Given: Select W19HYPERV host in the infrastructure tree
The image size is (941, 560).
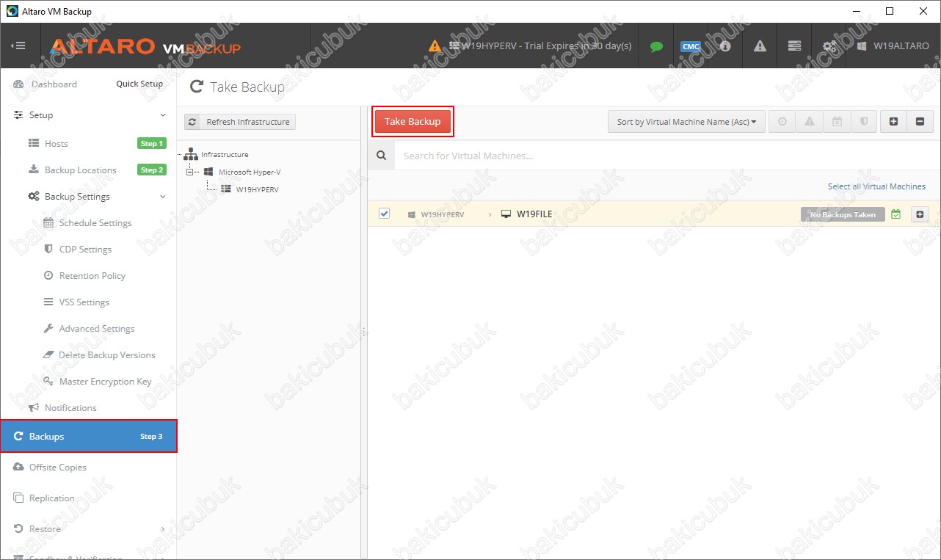Looking at the screenshot, I should click(x=257, y=189).
